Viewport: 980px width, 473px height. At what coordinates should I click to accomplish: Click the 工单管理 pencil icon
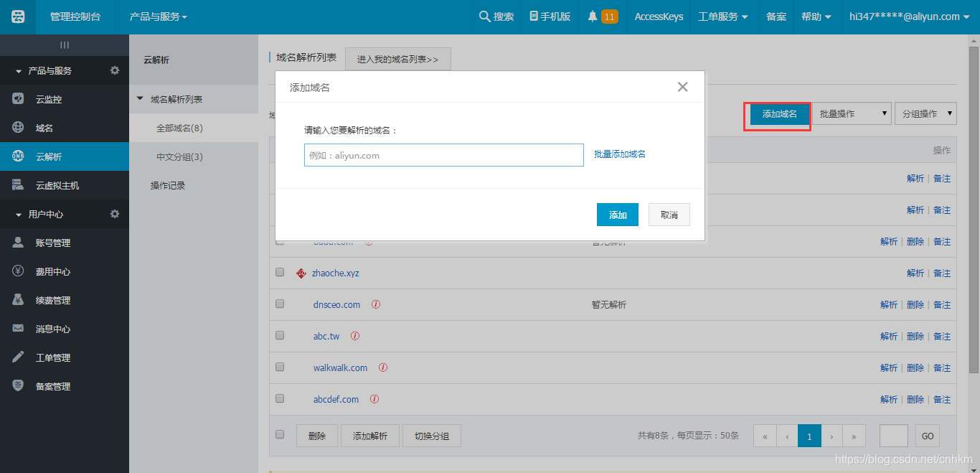point(18,357)
